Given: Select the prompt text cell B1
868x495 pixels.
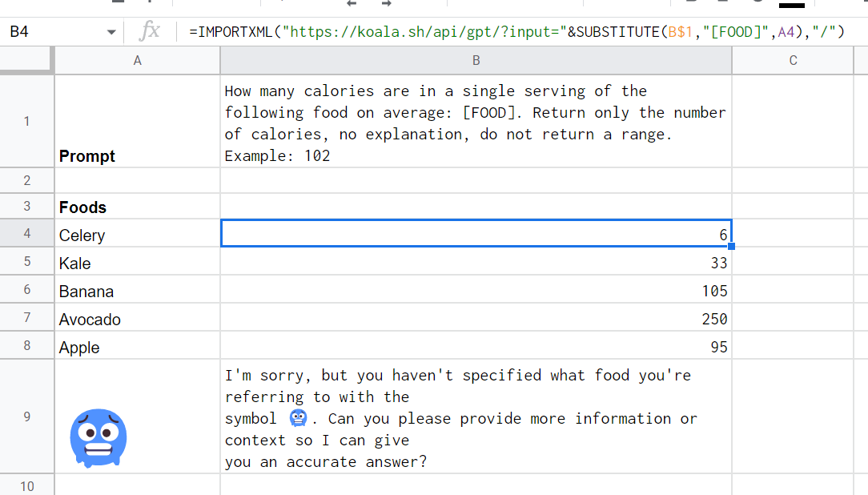Looking at the screenshot, I should 476,121.
